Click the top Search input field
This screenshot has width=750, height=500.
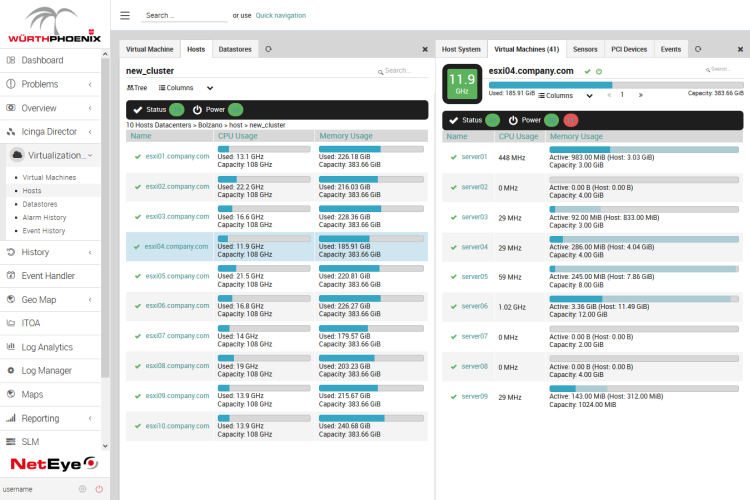185,16
